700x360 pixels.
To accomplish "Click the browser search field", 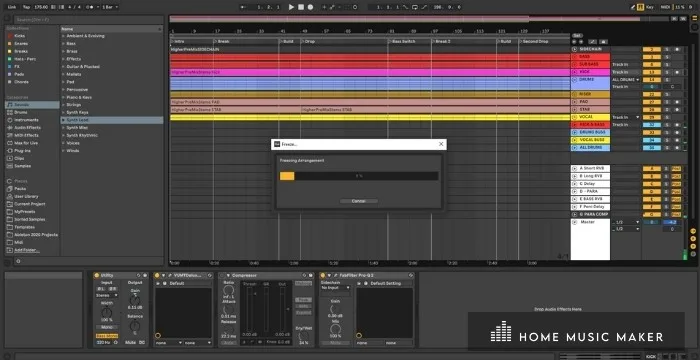I will tap(88, 20).
